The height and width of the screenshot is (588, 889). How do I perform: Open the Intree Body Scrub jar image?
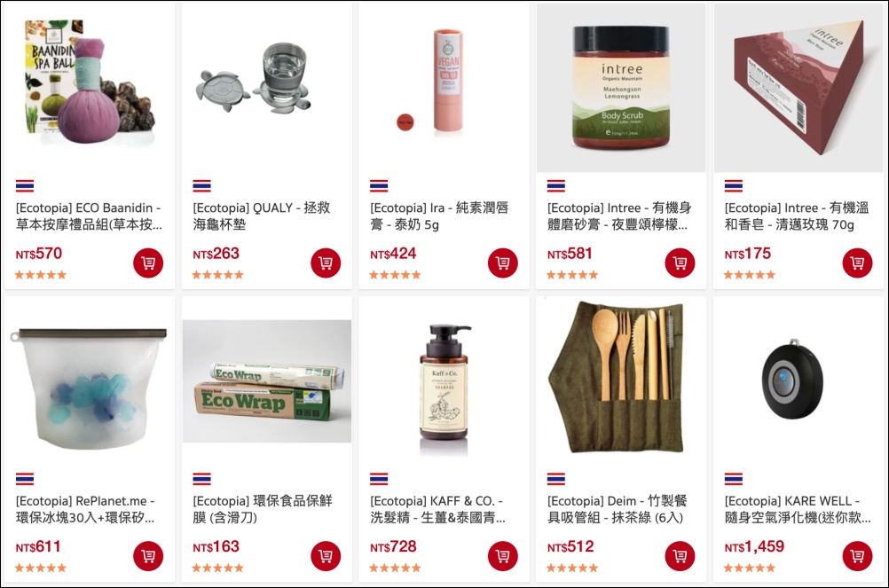(621, 88)
